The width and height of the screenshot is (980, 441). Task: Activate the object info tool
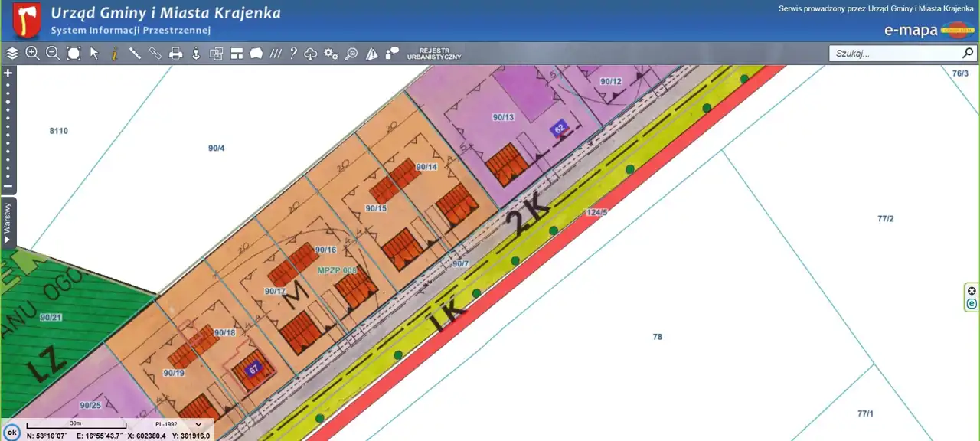click(115, 54)
